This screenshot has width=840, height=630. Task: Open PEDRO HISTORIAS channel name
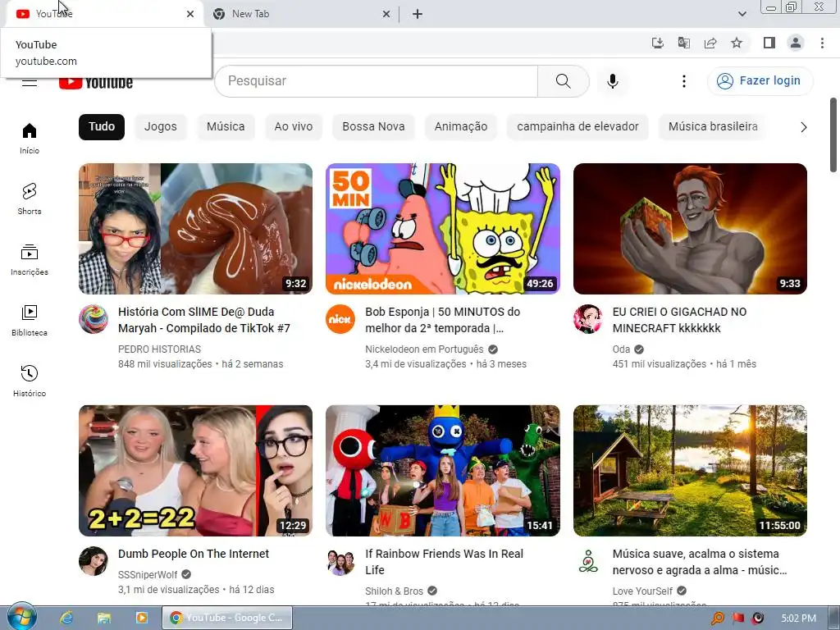coord(160,349)
